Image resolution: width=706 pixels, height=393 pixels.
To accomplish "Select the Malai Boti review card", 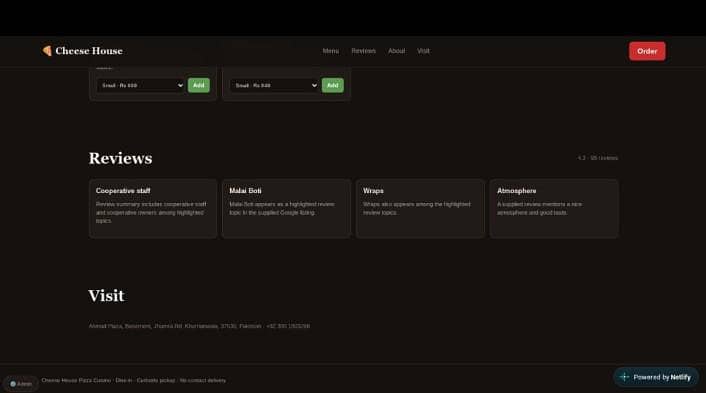I will [286, 208].
